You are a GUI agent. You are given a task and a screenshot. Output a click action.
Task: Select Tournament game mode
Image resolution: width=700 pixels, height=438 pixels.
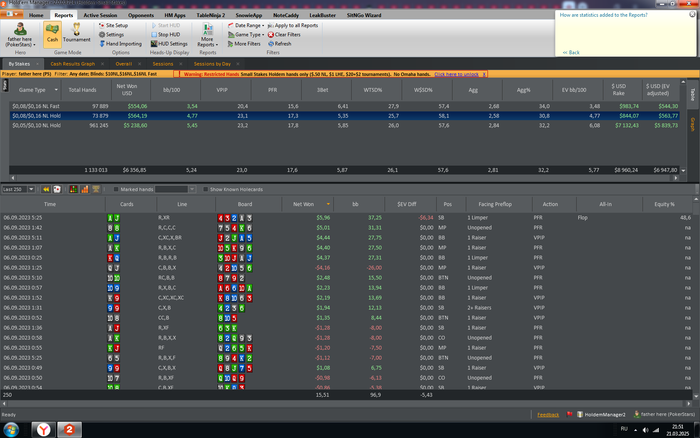76,34
